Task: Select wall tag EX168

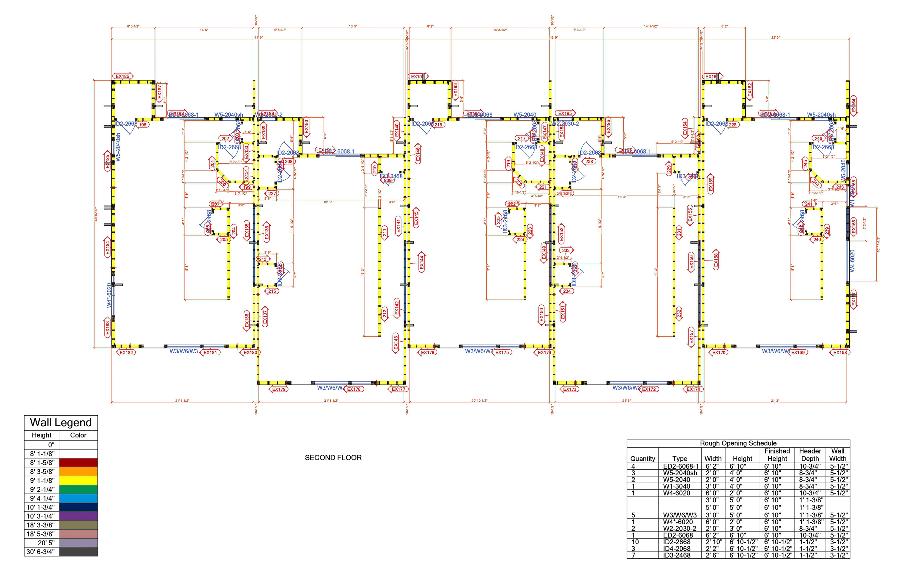Action: click(x=840, y=352)
